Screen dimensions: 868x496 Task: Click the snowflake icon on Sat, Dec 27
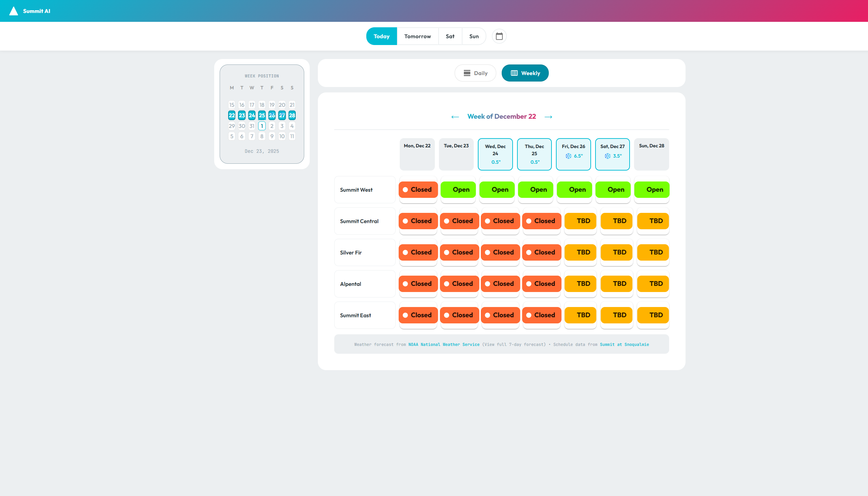tap(607, 156)
